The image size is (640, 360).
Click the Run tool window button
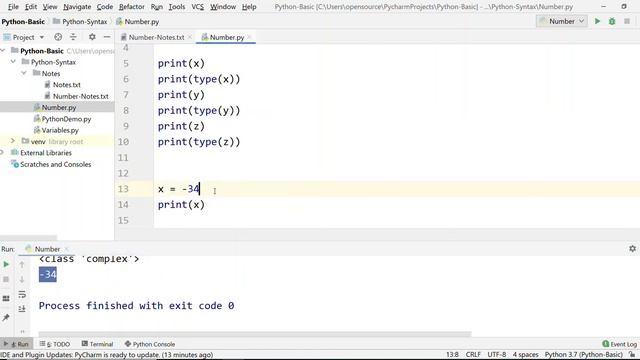tap(17, 344)
